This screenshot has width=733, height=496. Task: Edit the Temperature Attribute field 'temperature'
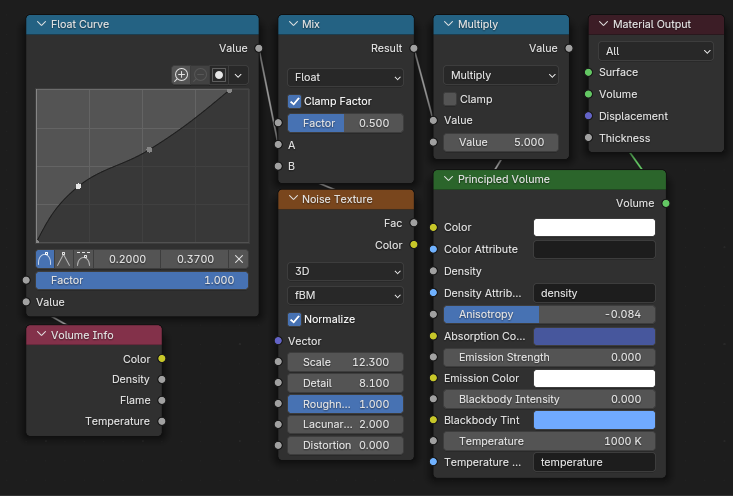point(594,462)
